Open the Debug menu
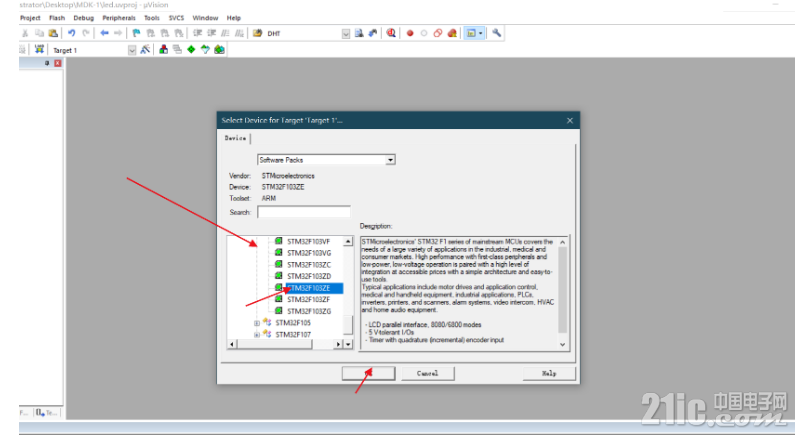Viewport: 795px width, 435px height. point(84,18)
